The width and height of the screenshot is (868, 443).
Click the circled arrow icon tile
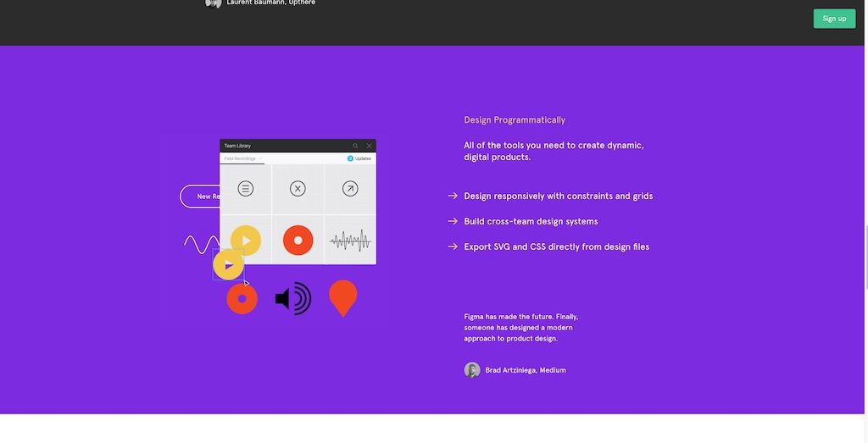(350, 189)
